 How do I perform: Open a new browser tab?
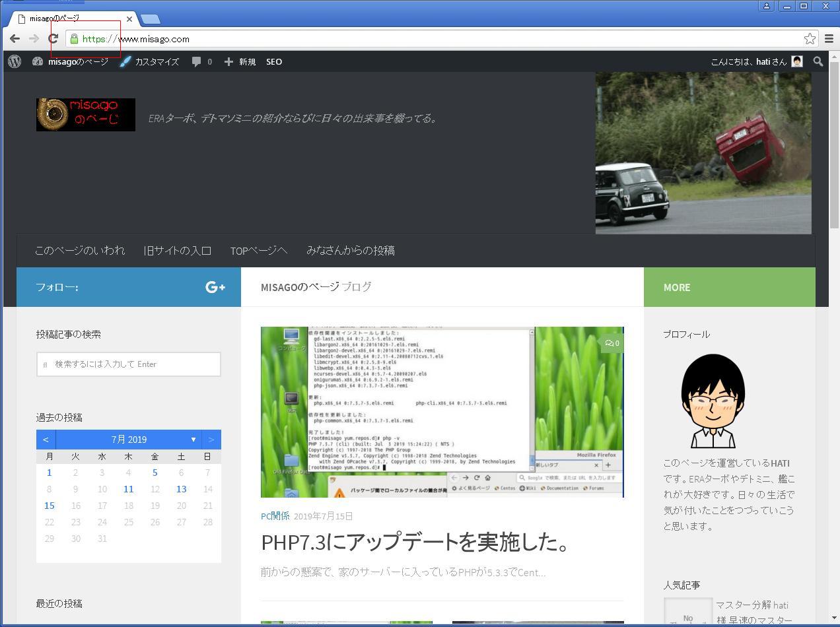pos(150,19)
